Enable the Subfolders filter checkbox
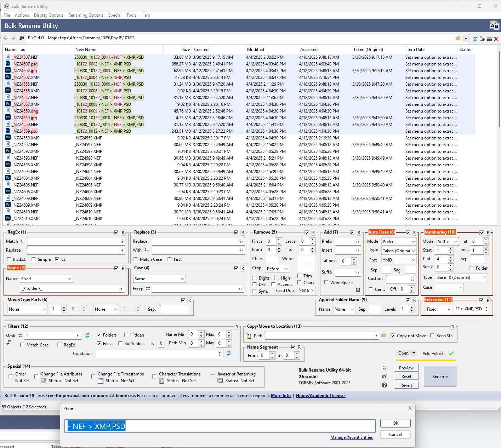Screen dimensions: 501x448 click(120, 343)
